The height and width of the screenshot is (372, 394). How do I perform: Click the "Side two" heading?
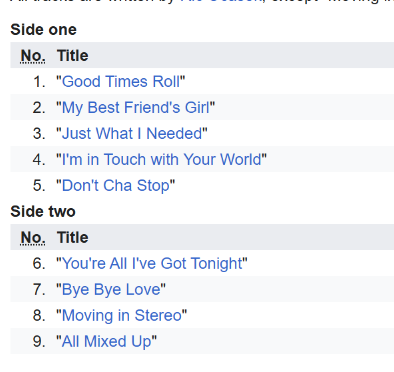click(43, 212)
